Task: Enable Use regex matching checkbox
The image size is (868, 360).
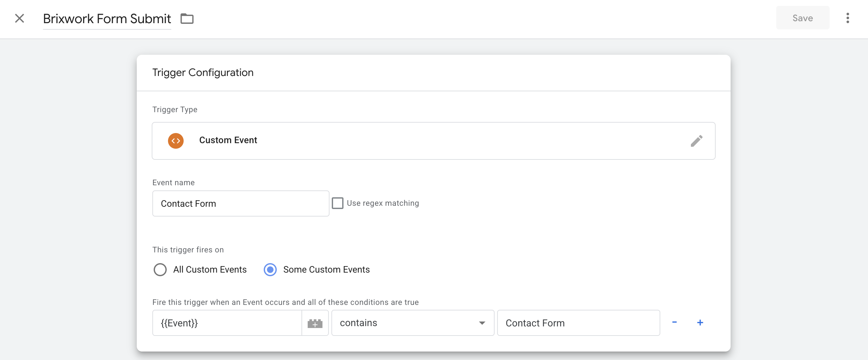Action: coord(337,203)
